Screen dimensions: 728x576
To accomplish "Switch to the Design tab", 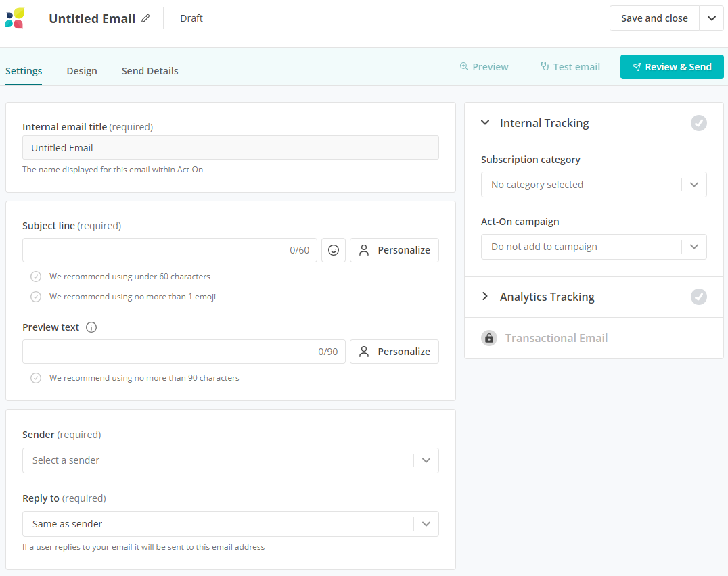I will click(82, 71).
